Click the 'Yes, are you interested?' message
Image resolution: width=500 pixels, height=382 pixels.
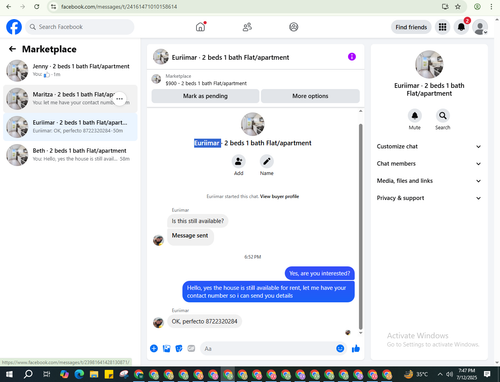pos(320,273)
